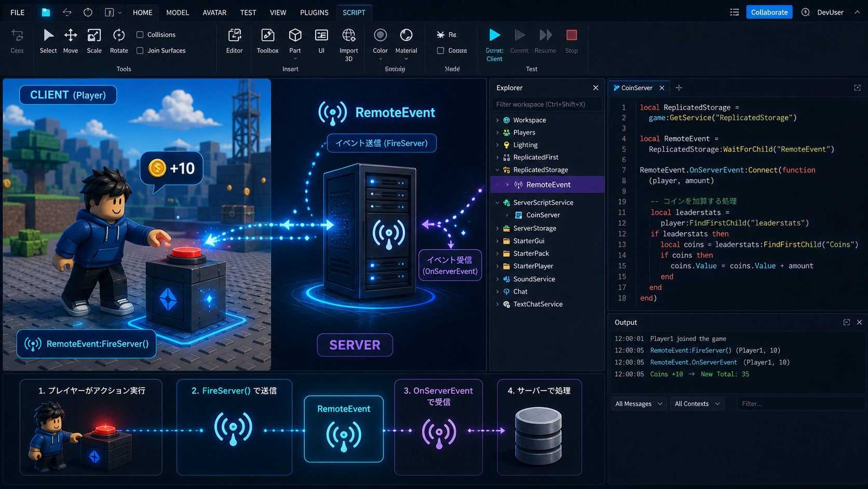Image resolution: width=868 pixels, height=489 pixels.
Task: Click the blue folder icon in the title bar
Action: [46, 12]
